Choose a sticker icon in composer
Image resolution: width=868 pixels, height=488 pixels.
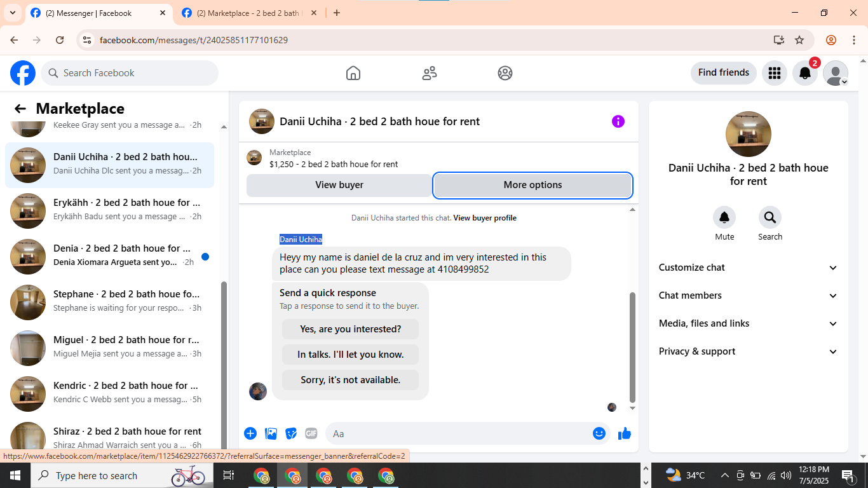coord(291,433)
